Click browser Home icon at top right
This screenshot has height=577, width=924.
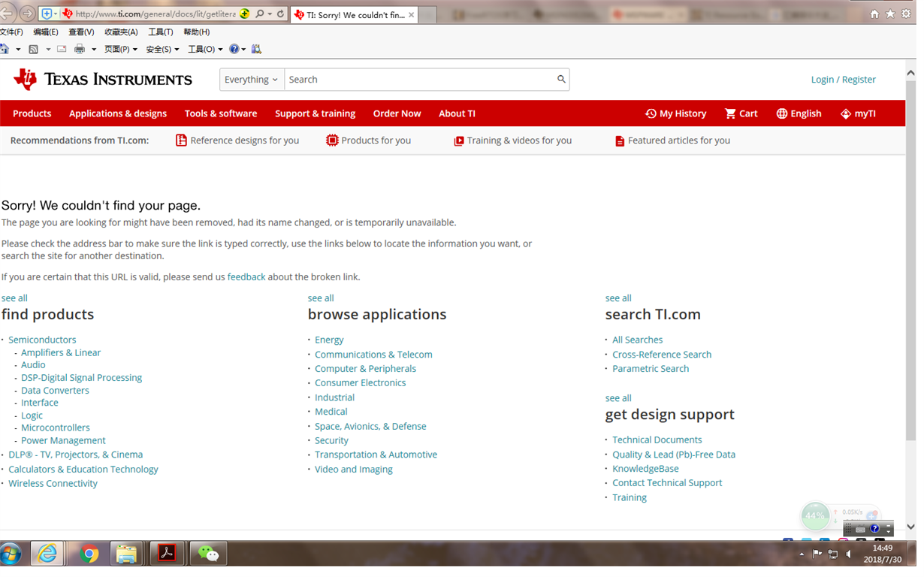point(874,14)
